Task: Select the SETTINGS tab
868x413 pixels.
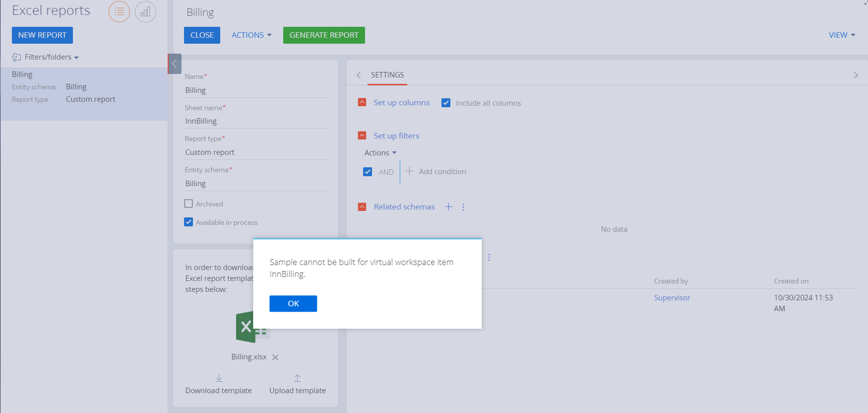Action: click(x=387, y=75)
